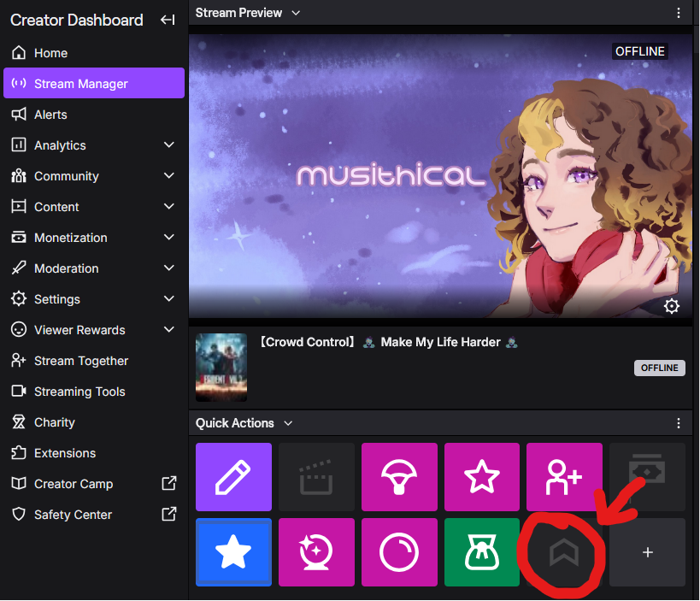
Task: Click the Content video icon
Action: click(x=19, y=206)
